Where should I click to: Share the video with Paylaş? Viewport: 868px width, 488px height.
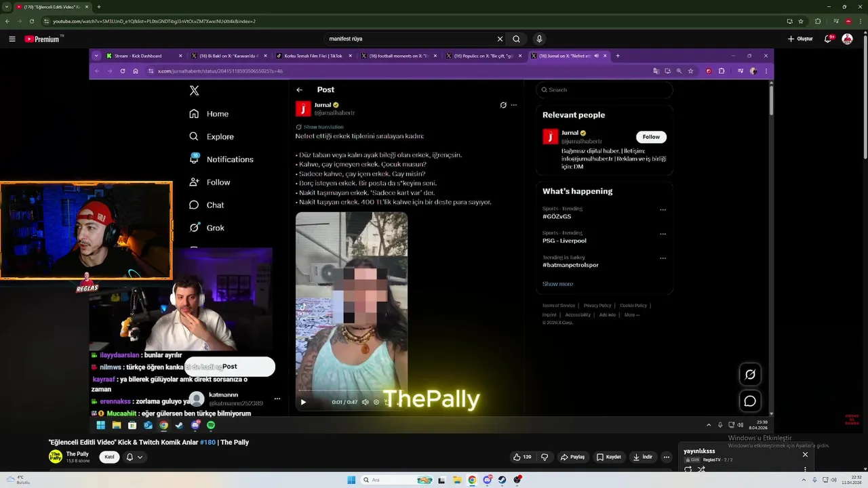pos(572,457)
